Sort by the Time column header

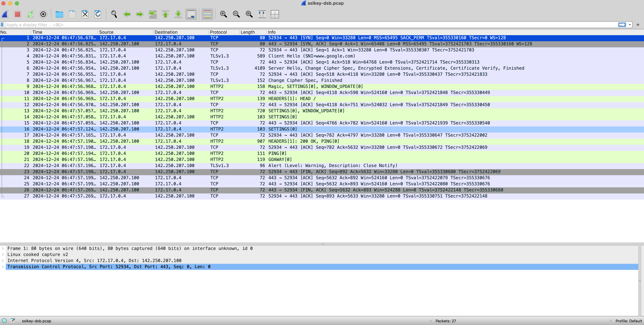pos(65,32)
